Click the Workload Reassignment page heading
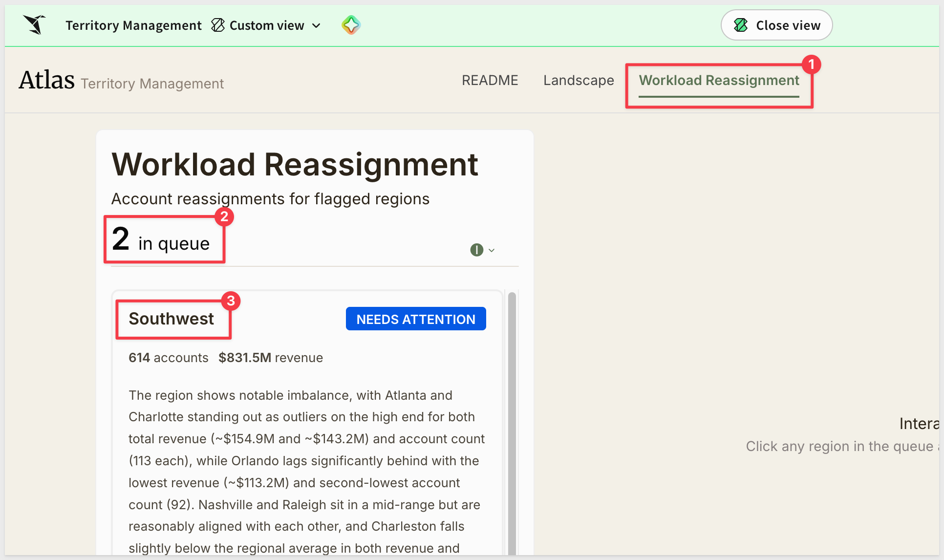 click(295, 164)
